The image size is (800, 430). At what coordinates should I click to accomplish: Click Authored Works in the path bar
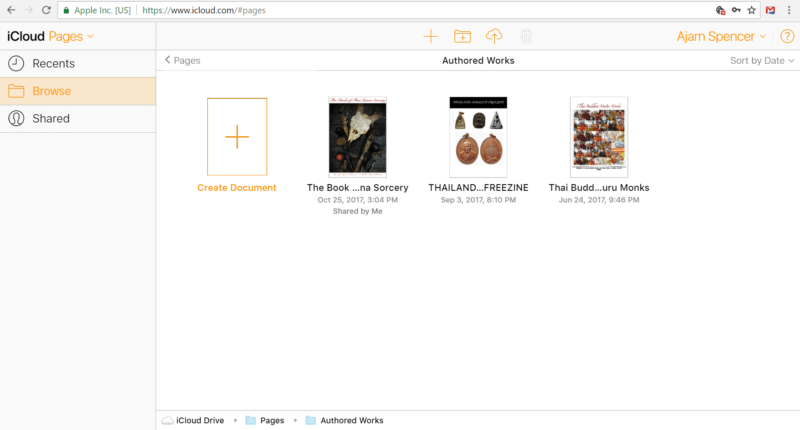click(x=352, y=420)
